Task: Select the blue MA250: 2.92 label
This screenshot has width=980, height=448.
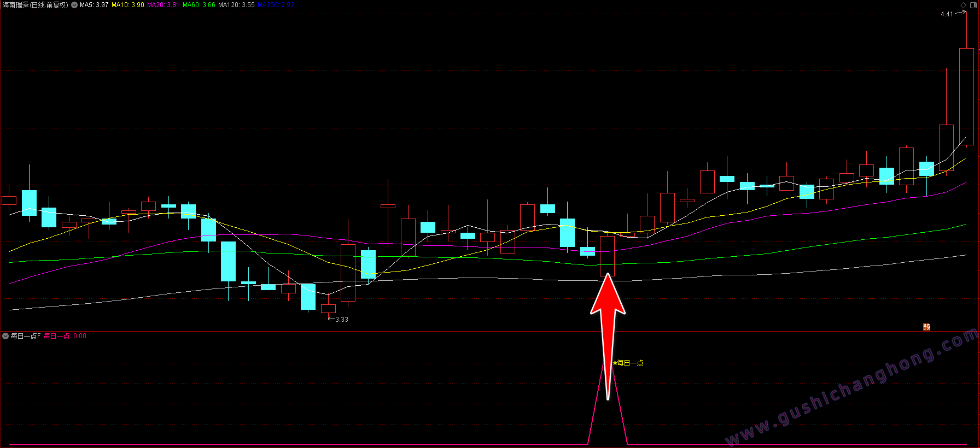Action: (276, 5)
